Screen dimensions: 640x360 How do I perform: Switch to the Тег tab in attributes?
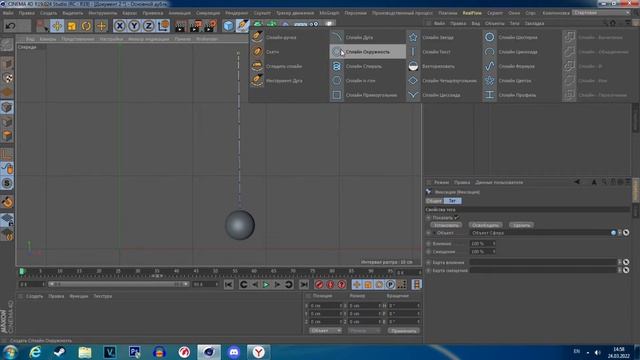point(452,201)
